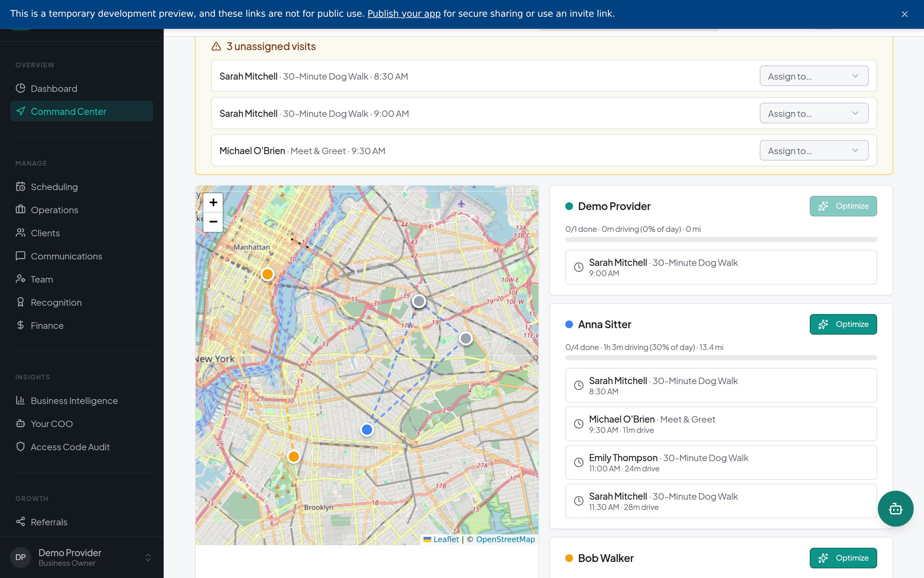Screen dimensions: 924x578
Task: Click the lower-right gray map marker
Action: click(466, 338)
